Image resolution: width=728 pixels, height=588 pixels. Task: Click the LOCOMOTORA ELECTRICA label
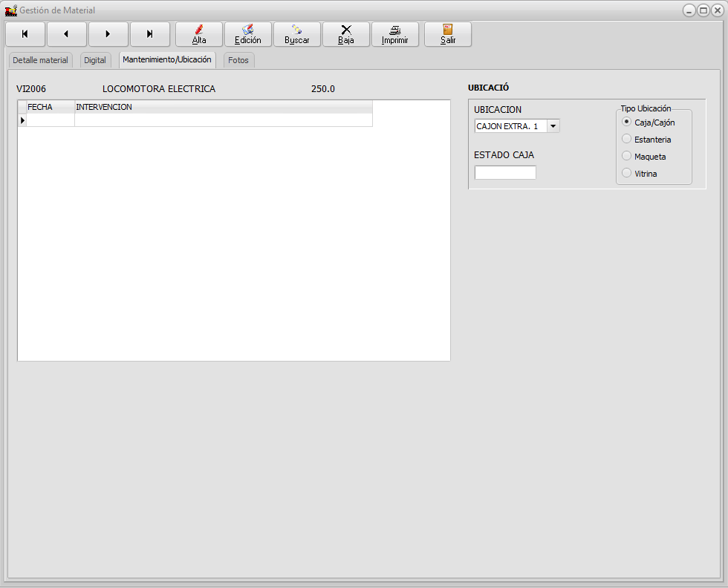coord(159,88)
